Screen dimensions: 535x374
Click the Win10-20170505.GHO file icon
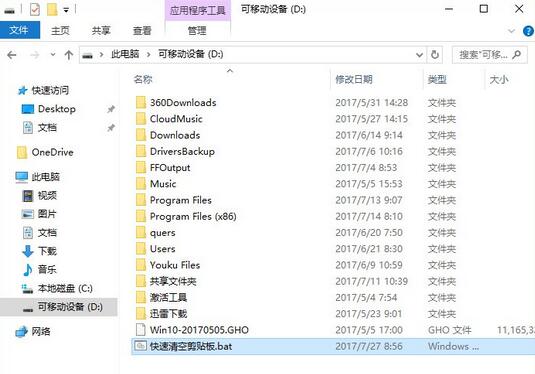[x=141, y=330]
